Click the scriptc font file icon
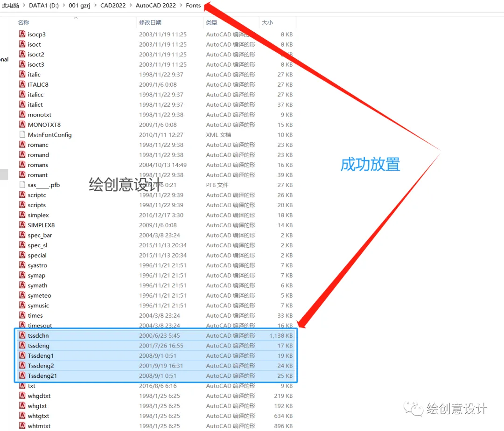 click(x=22, y=195)
